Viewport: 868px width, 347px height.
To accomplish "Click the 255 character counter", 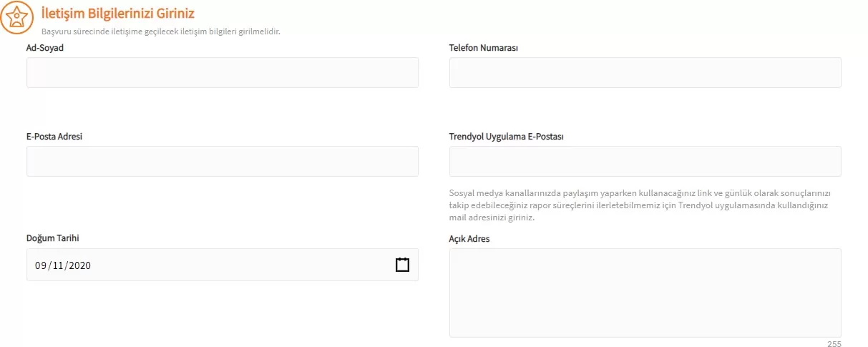I will tap(834, 343).
